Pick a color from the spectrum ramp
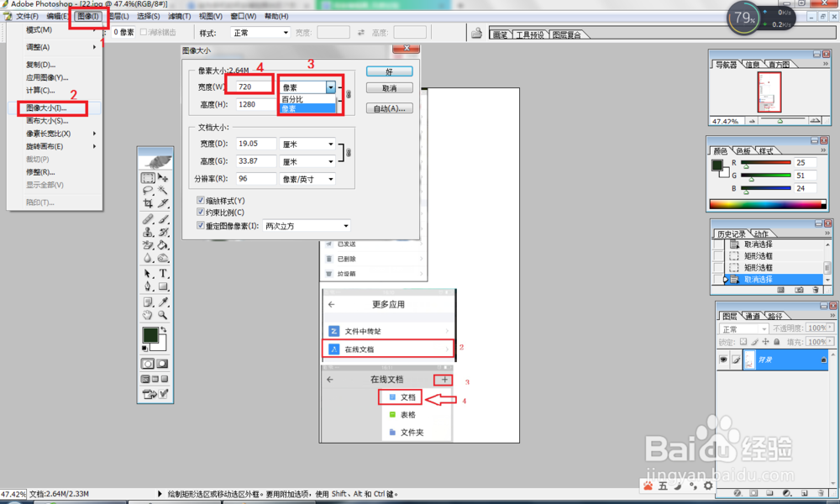Screen dimensions: 840x504 [767, 204]
